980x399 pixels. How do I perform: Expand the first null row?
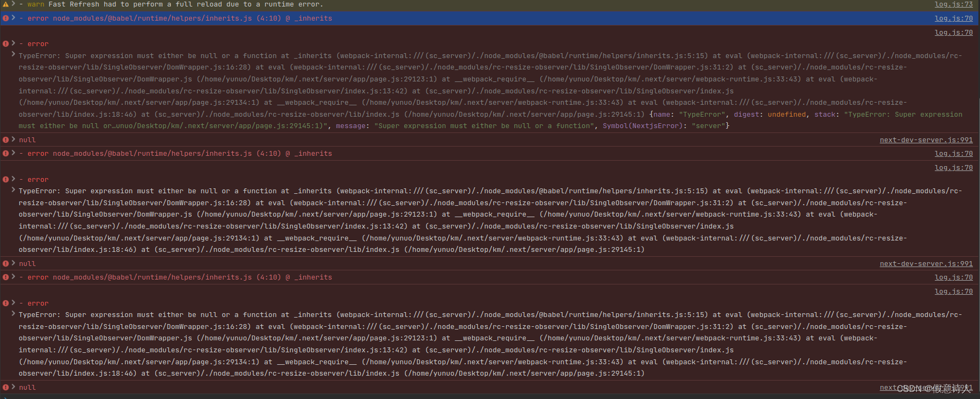click(14, 140)
